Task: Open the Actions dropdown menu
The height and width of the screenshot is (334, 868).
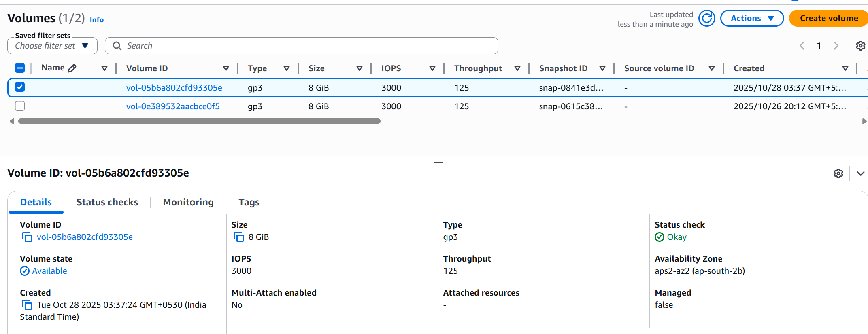Action: click(x=751, y=19)
